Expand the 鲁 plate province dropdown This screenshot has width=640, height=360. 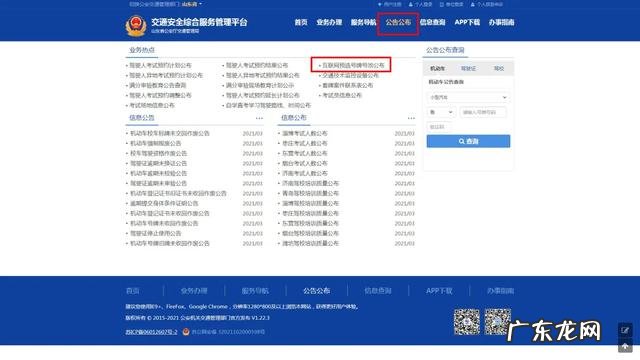click(441, 112)
